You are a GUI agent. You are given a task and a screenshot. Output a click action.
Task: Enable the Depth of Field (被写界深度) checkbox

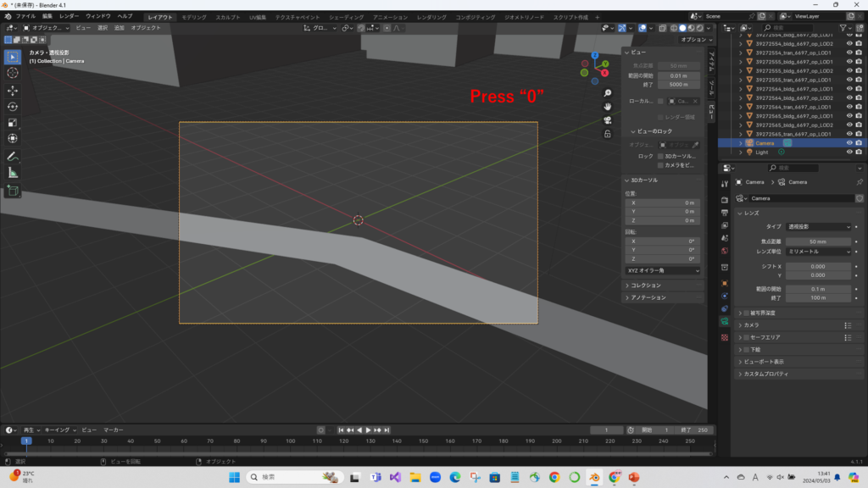tap(745, 313)
